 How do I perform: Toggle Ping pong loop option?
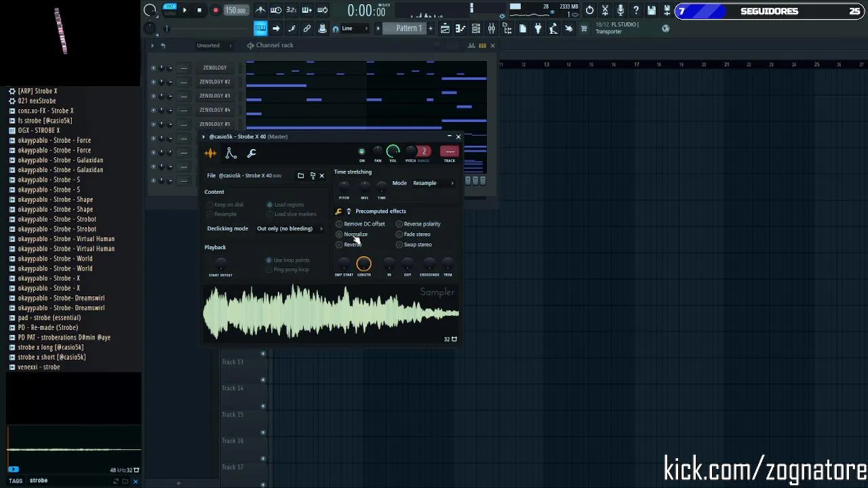pyautogui.click(x=288, y=270)
